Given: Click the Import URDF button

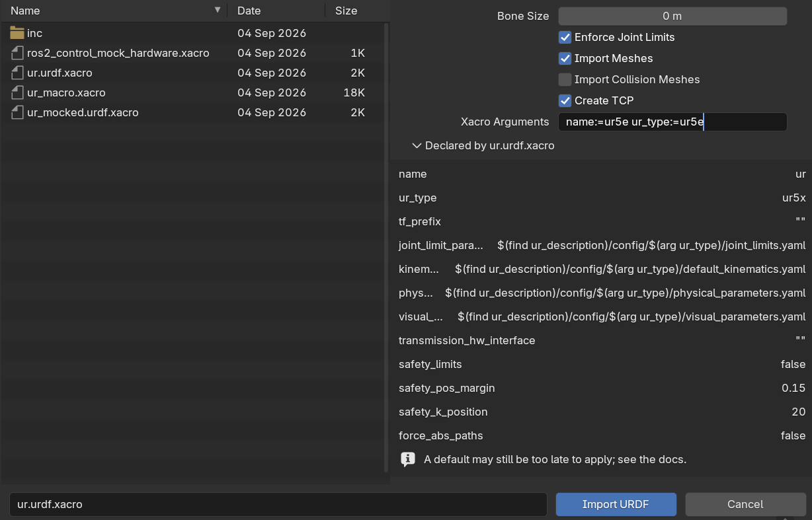Looking at the screenshot, I should click(616, 504).
